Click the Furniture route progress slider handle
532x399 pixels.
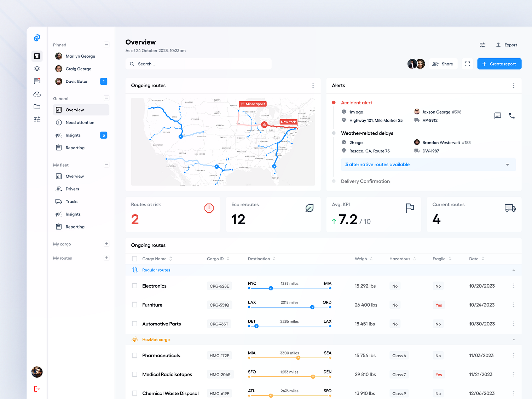click(x=312, y=307)
